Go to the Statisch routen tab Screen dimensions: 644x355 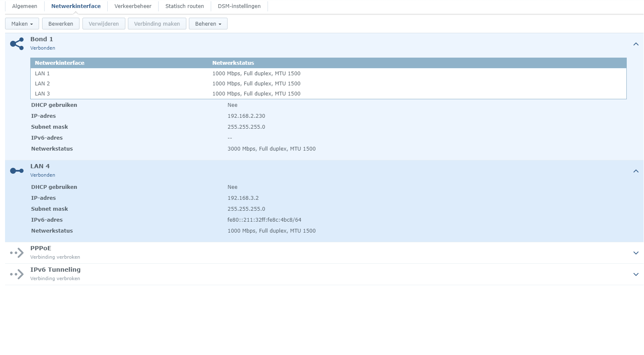(x=185, y=6)
